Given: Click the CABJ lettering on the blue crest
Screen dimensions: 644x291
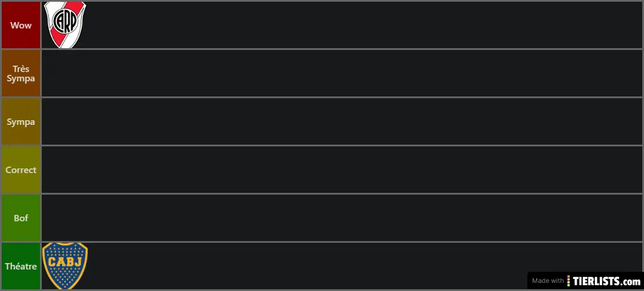Looking at the screenshot, I should [65, 262].
